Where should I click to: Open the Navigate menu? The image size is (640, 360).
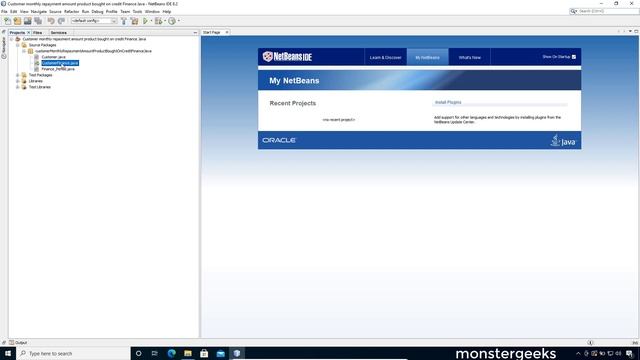[x=39, y=11]
